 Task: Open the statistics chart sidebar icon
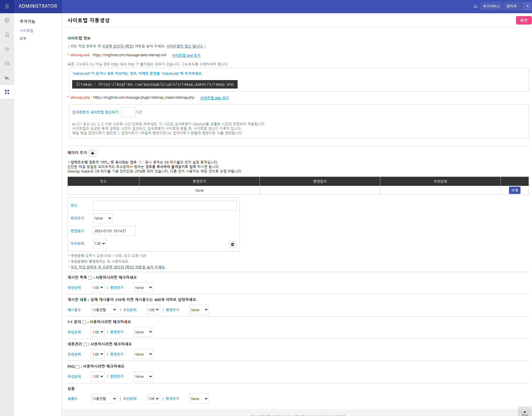tap(7, 78)
